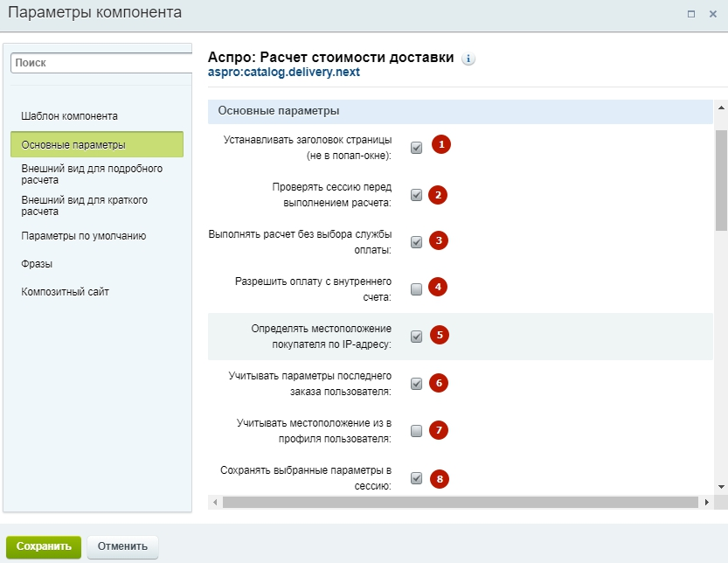Click the horizontal scrollbar left arrow
The width and height of the screenshot is (728, 563).
pos(215,502)
